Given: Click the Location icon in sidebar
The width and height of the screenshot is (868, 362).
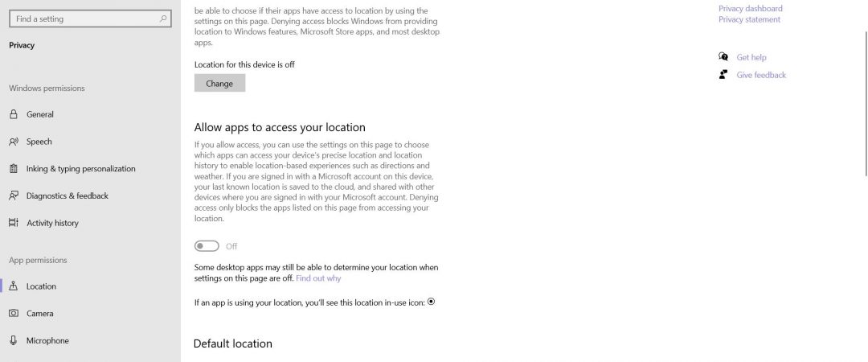Looking at the screenshot, I should pyautogui.click(x=14, y=286).
